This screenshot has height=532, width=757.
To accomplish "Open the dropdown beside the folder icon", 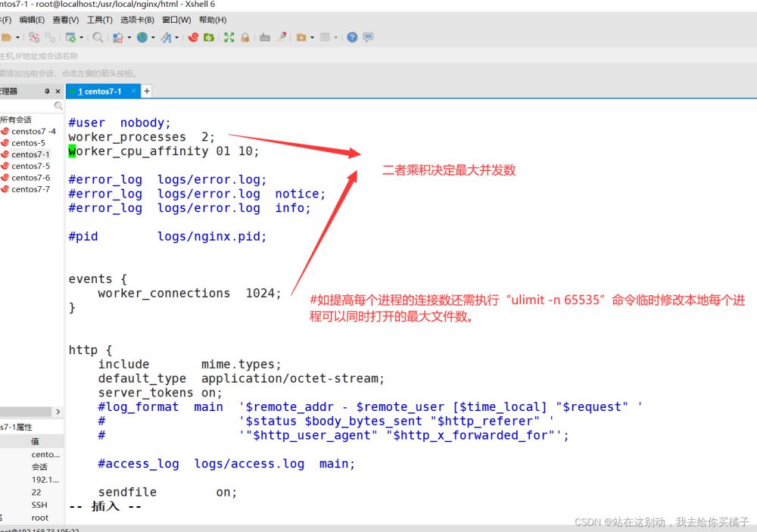I will (18, 37).
